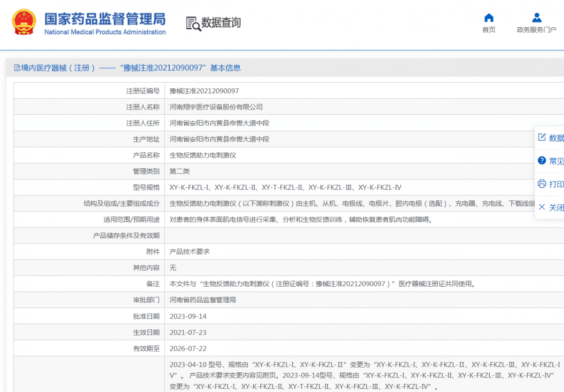Click the 注册证编号 field label
Viewport: 564px width, 392px height.
(143, 91)
